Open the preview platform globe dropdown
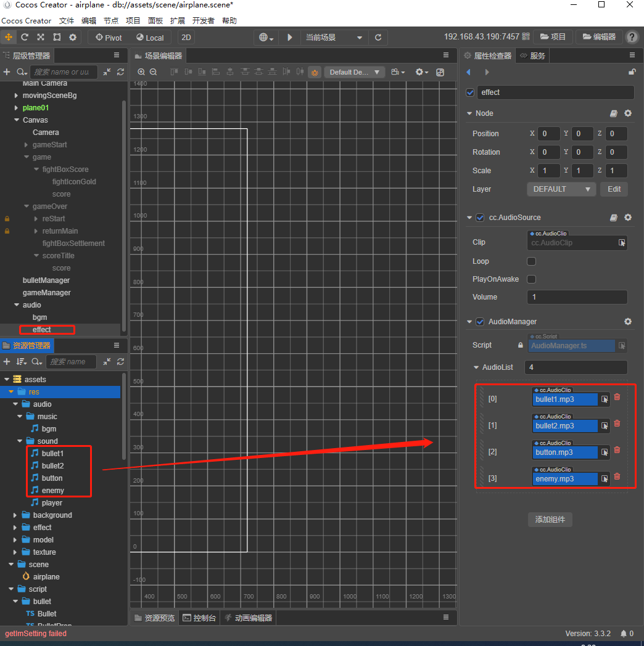 point(266,38)
